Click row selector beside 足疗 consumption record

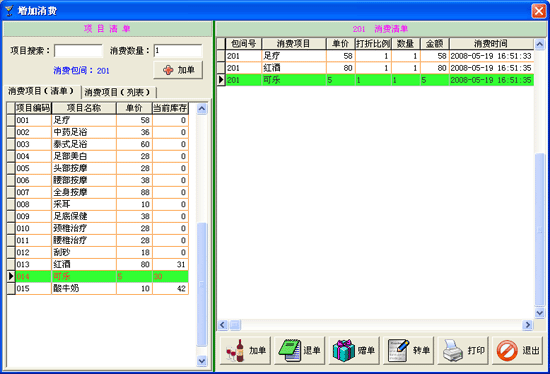click(x=221, y=56)
